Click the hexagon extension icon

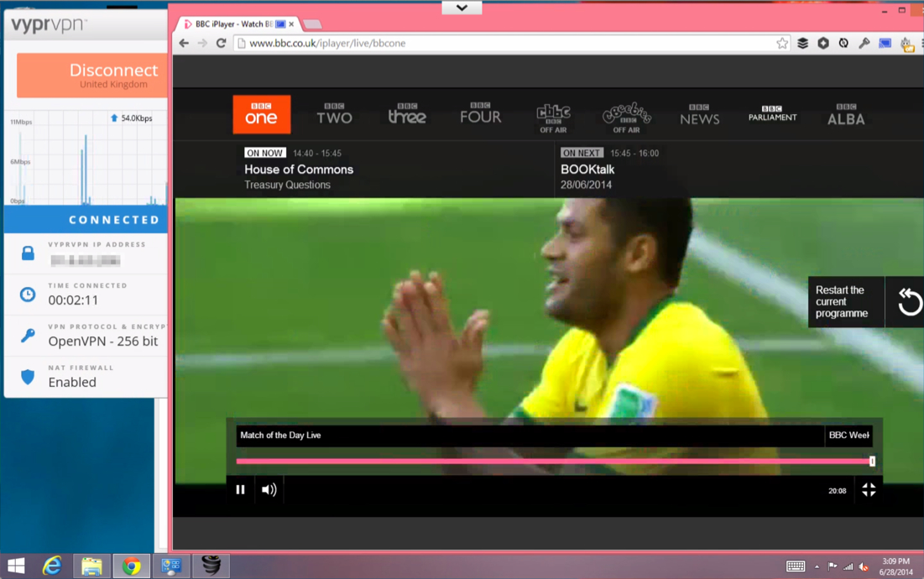coord(823,43)
